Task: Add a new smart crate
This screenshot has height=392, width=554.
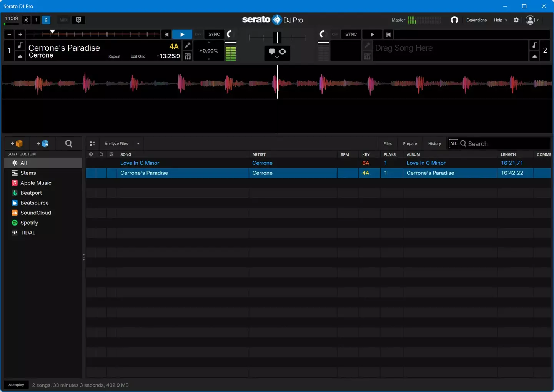Action: click(42, 143)
